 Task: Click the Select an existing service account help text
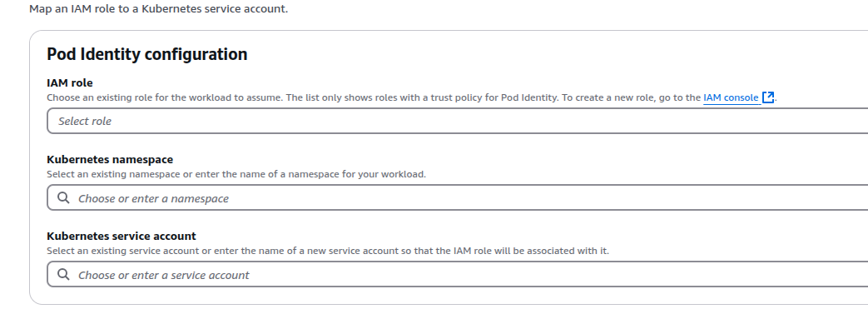coord(328,251)
